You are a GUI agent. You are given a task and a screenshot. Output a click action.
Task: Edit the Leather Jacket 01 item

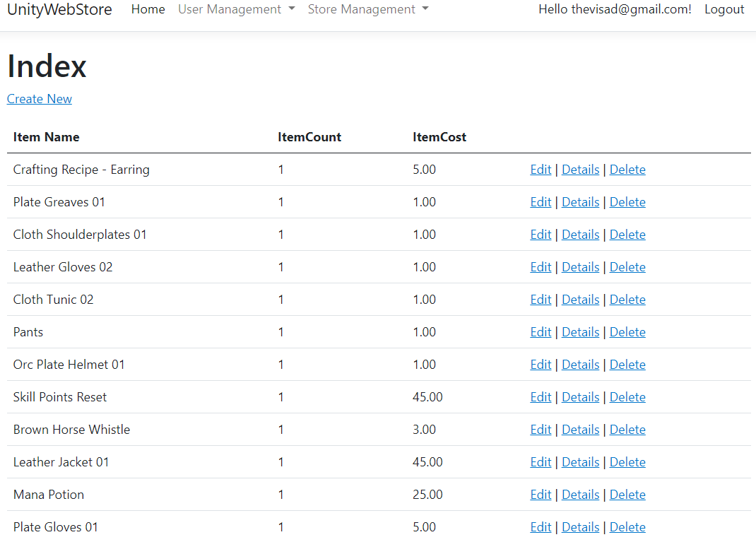point(541,462)
